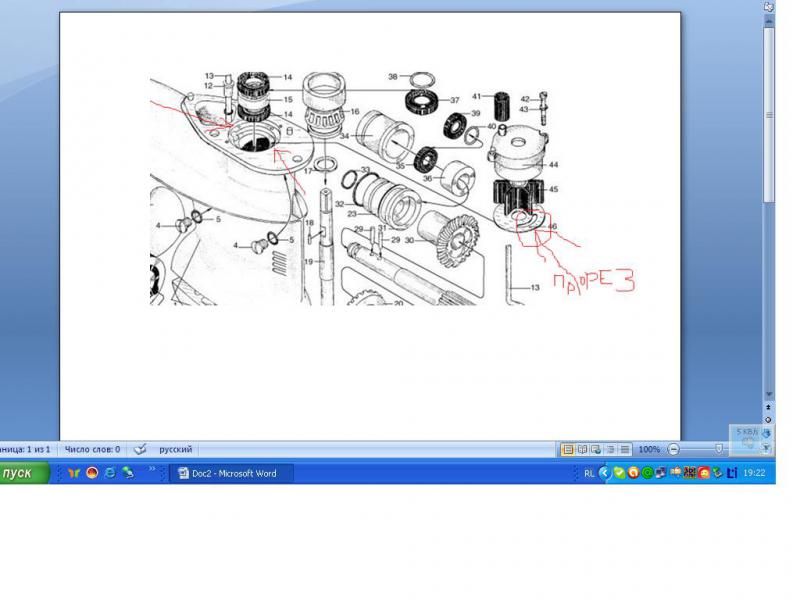Expand the quick launch overflow chevron
The width and height of the screenshot is (800, 600).
(x=152, y=468)
